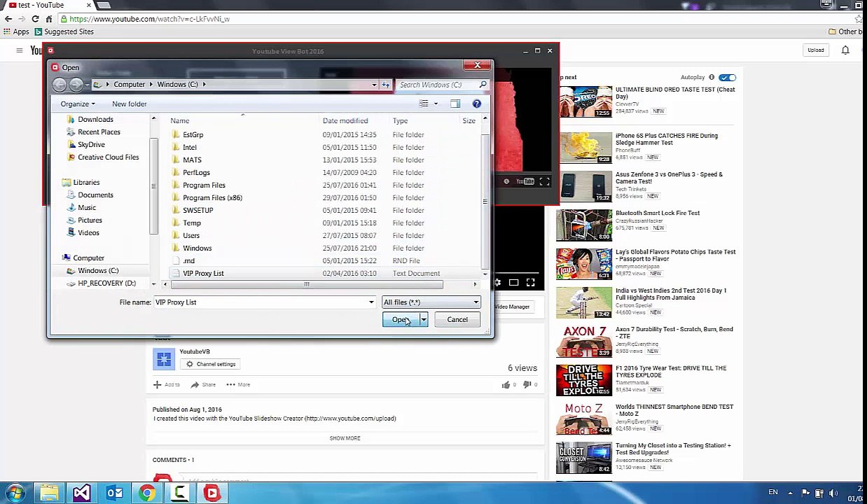Select the MATS folder
Viewport: 867px width, 504px height.
click(192, 160)
